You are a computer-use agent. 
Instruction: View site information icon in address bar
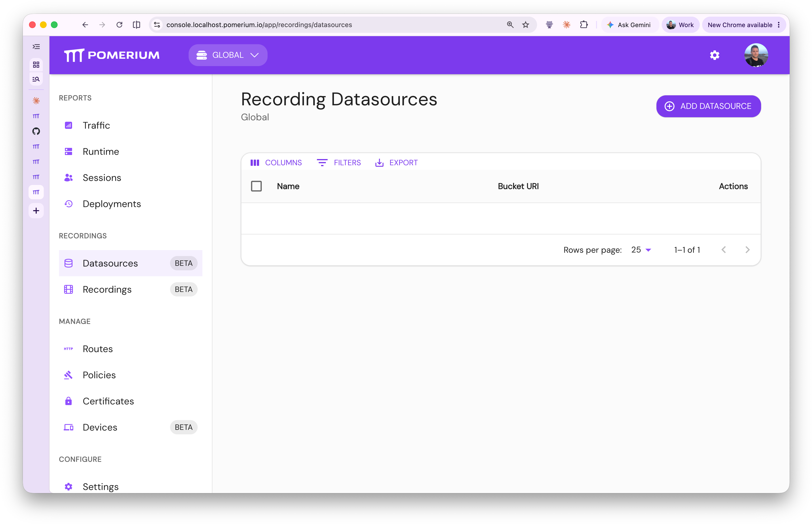(x=157, y=25)
